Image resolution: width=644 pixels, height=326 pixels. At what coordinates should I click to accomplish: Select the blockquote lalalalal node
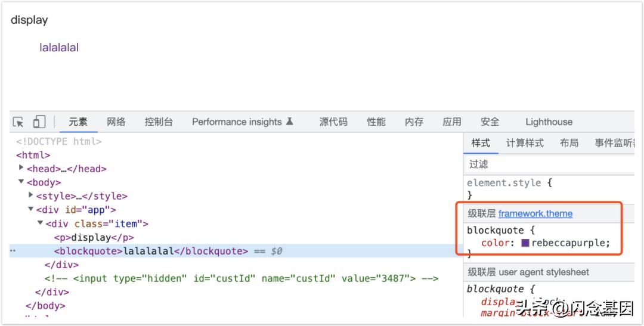(x=151, y=251)
